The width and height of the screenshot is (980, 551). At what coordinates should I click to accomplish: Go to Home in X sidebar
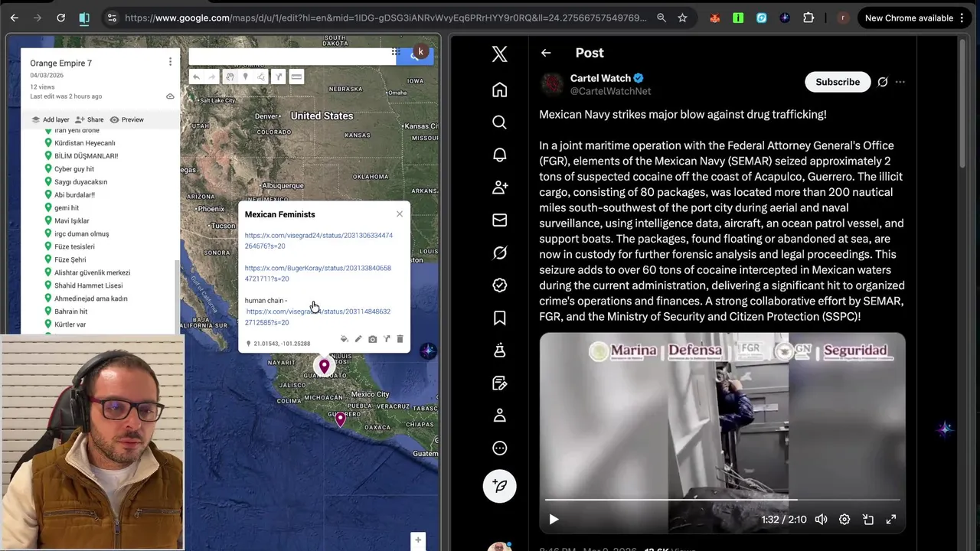point(499,90)
